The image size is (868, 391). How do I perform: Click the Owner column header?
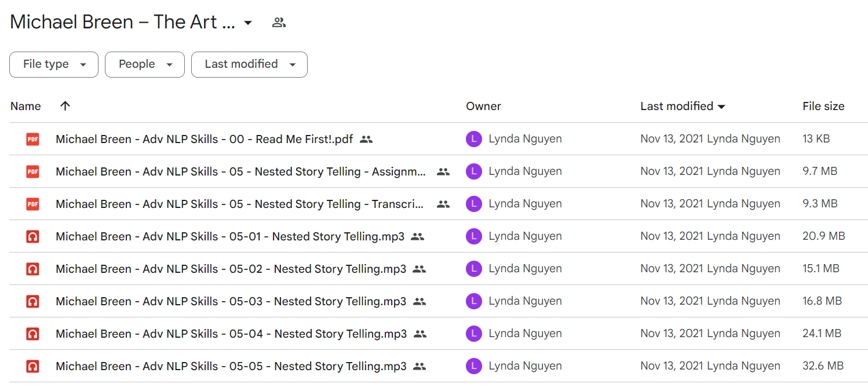483,106
